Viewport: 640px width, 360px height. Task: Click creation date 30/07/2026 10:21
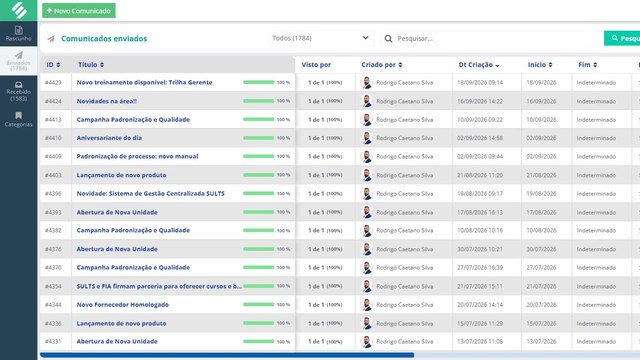480,249
